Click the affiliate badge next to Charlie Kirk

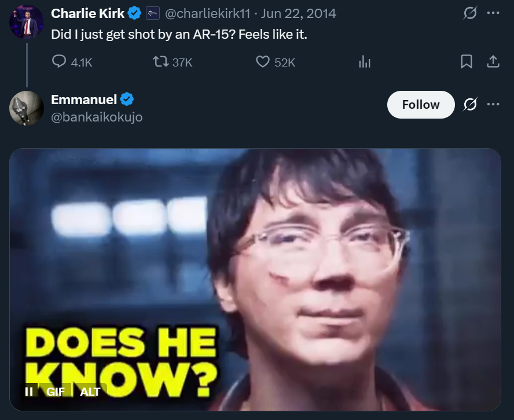pos(152,13)
